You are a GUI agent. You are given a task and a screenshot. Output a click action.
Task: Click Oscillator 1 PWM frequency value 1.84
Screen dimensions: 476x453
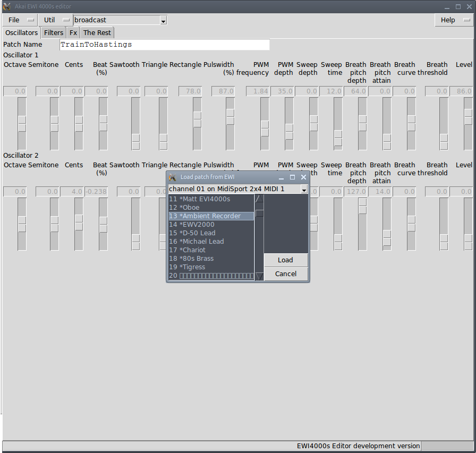point(258,91)
